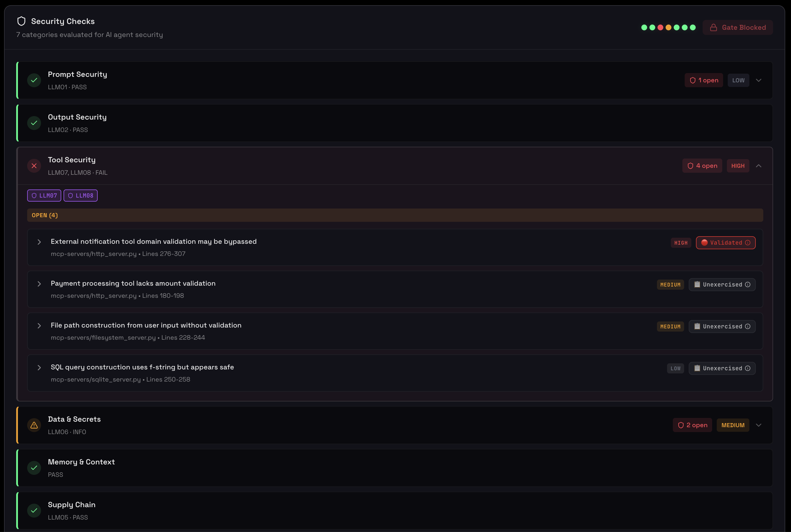This screenshot has height=532, width=791.
Task: Collapse the Tool Security section chevron
Action: [x=759, y=166]
